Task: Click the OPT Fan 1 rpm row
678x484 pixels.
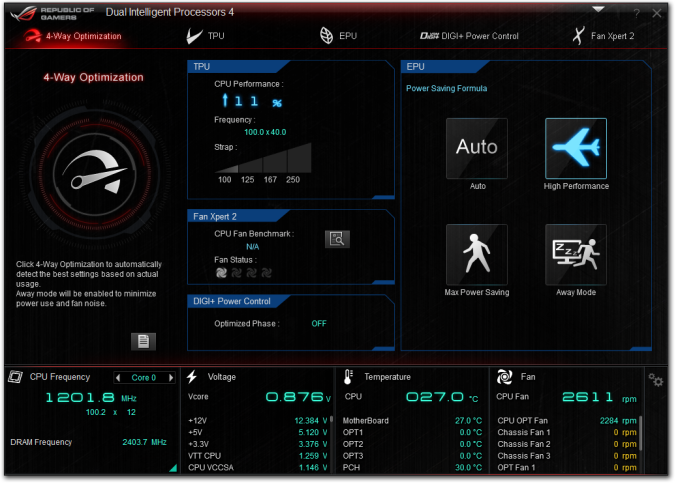Action: click(567, 468)
